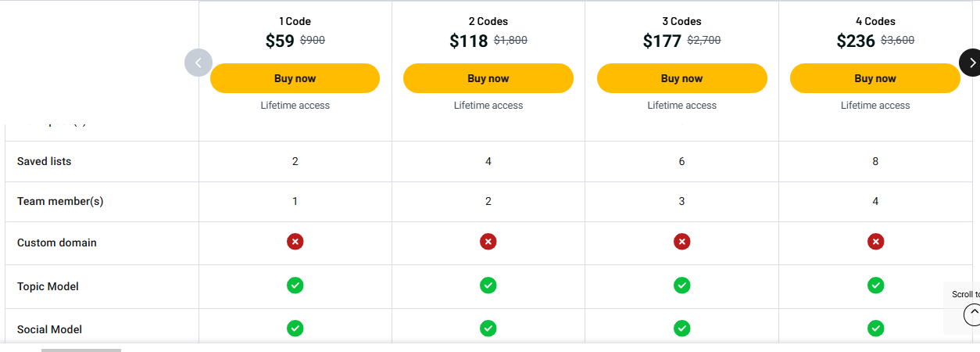Click the scroll to top arrow icon
980x352 pixels.
point(972,314)
